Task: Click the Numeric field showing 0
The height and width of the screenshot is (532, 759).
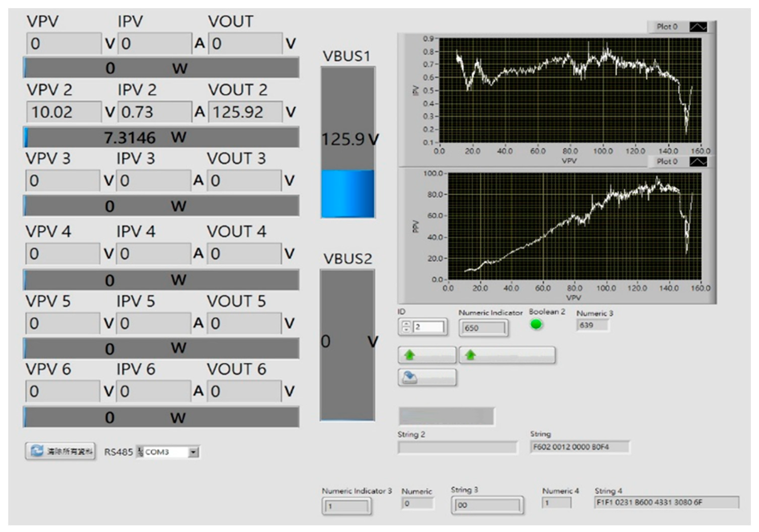Action: click(x=418, y=503)
